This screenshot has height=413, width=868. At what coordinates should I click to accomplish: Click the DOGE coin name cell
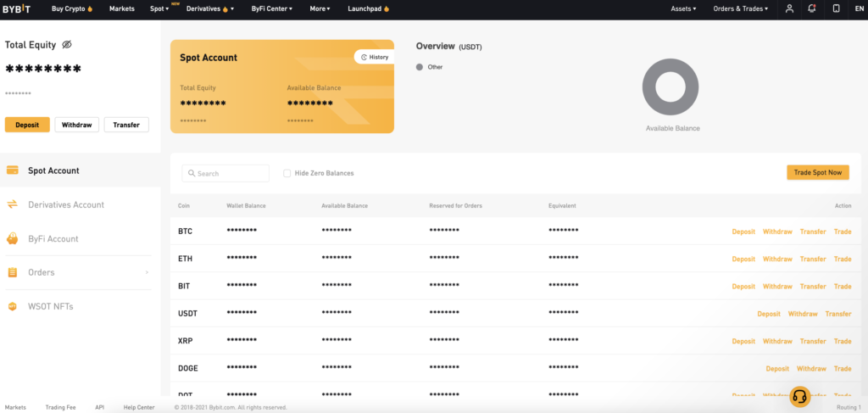pyautogui.click(x=188, y=369)
